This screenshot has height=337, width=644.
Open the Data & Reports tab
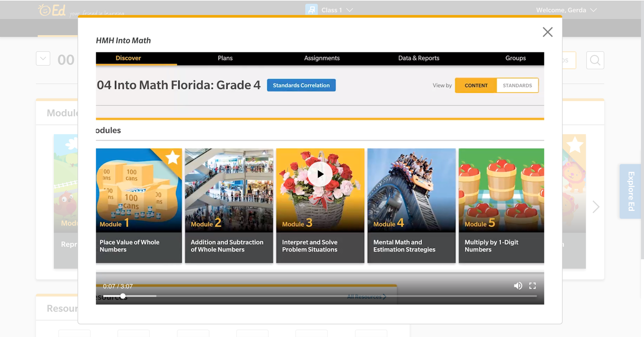pos(419,58)
